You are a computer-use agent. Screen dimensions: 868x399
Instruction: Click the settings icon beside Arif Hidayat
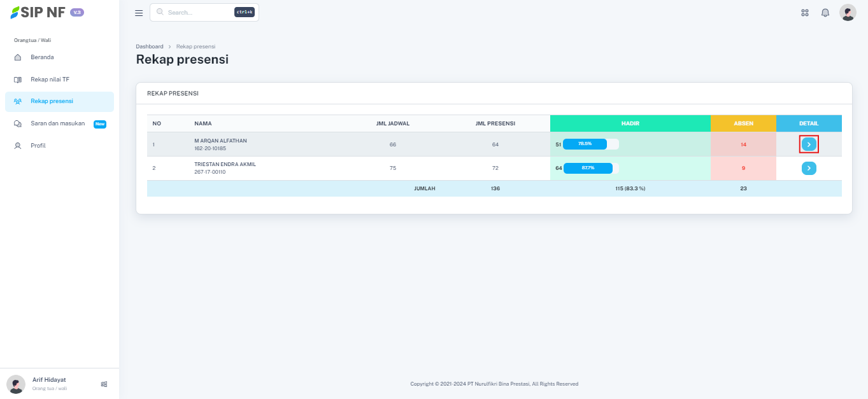tap(104, 384)
